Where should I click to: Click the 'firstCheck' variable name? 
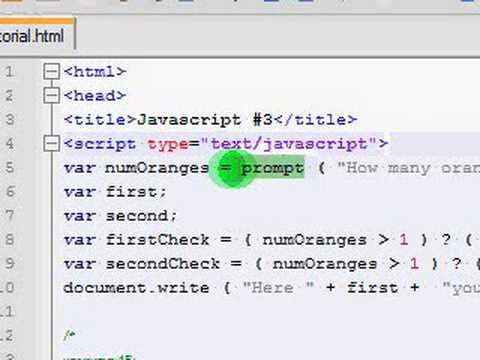[158, 240]
